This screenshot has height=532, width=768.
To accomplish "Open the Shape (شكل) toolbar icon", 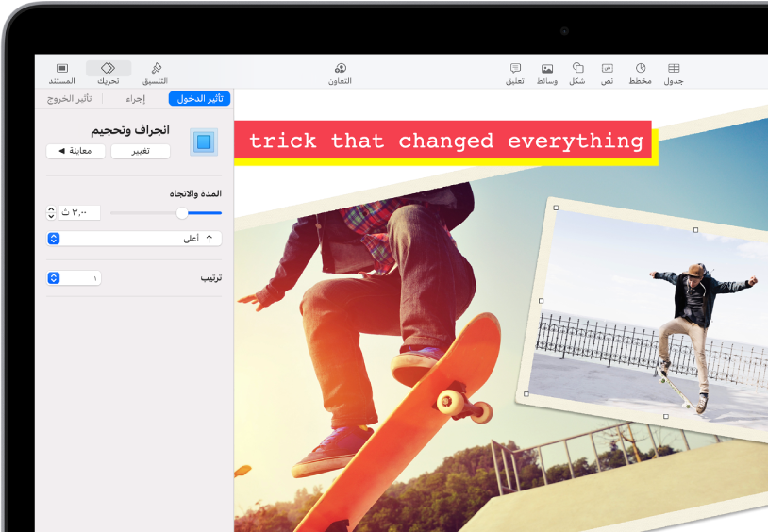I will (577, 74).
